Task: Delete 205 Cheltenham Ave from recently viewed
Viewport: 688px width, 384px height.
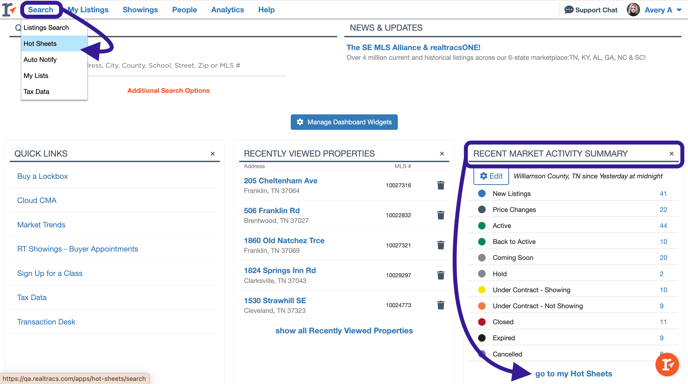Action: 441,185
